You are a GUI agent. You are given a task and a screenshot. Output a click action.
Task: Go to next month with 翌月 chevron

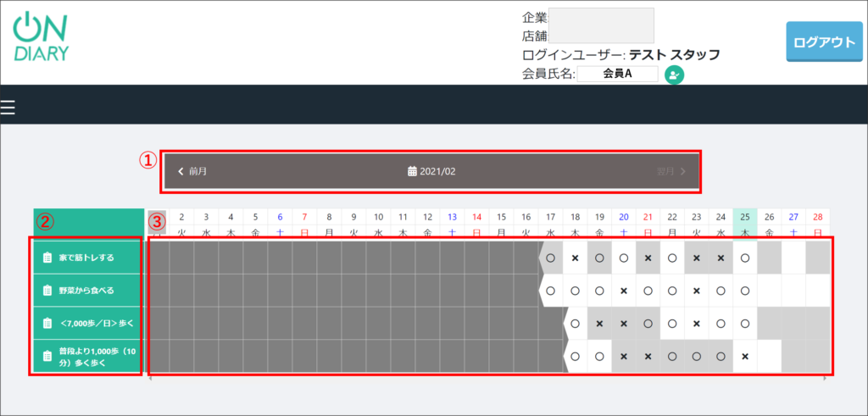683,171
